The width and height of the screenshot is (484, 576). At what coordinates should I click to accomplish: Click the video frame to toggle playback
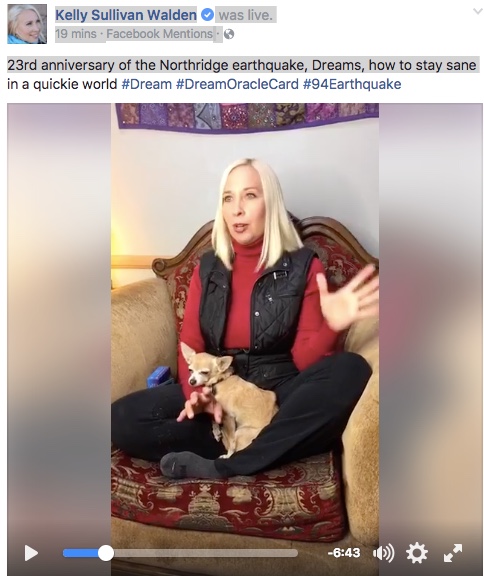point(245,316)
